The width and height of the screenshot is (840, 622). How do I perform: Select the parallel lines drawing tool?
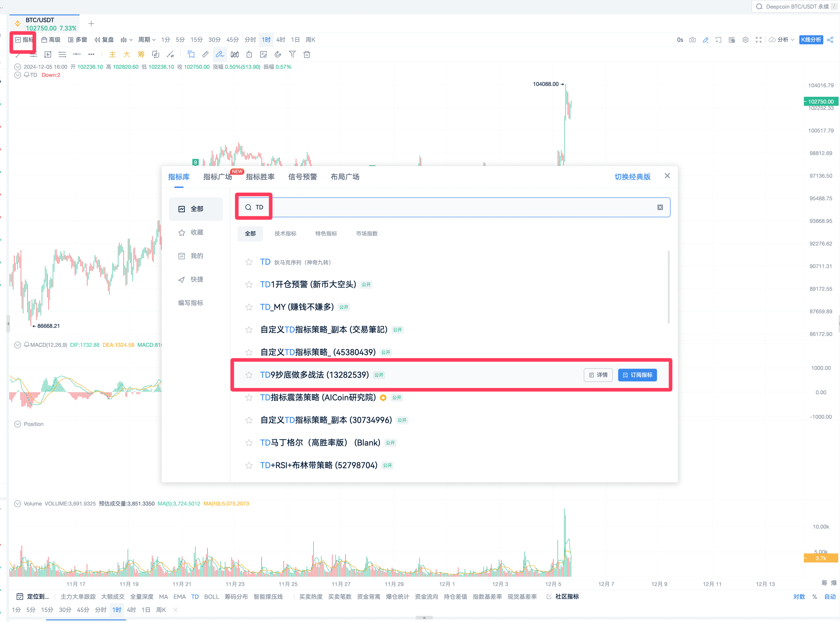62,55
